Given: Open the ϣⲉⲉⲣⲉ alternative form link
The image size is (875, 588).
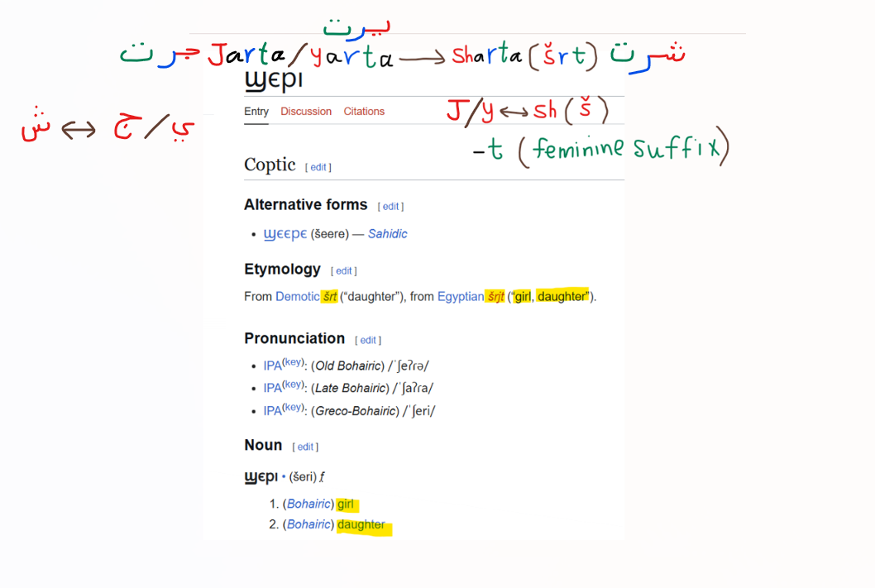Looking at the screenshot, I should [285, 234].
